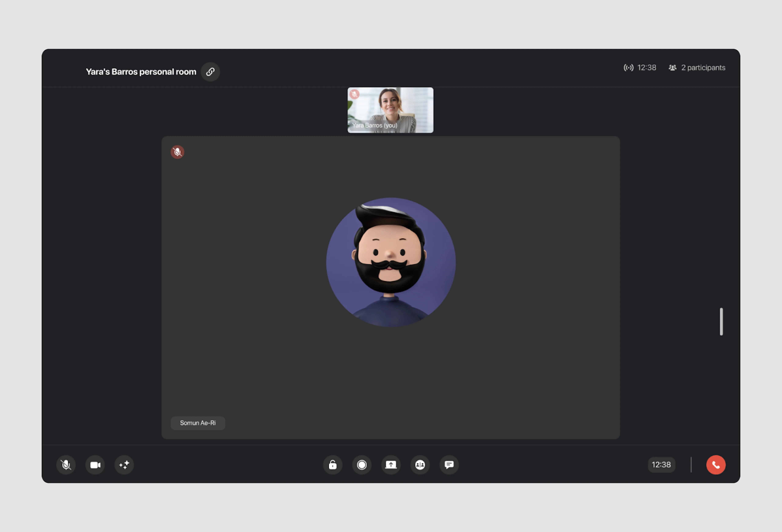Toggle your mute status on your video thumbnail
782x532 pixels.
[x=355, y=95]
